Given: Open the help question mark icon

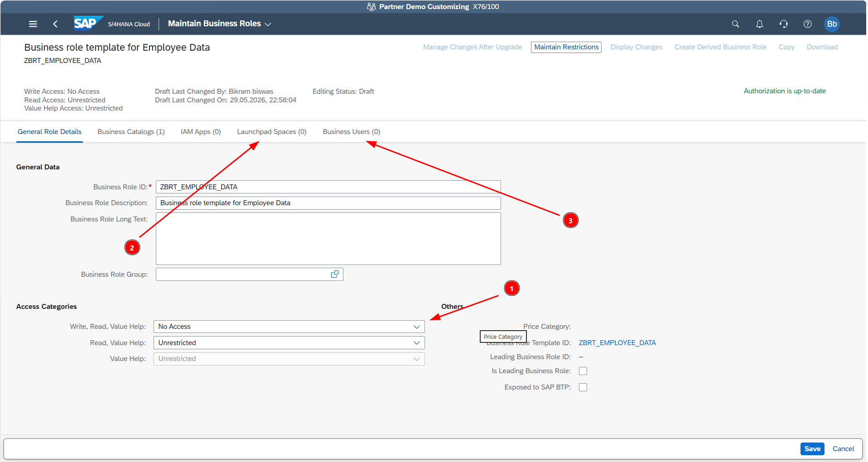Looking at the screenshot, I should [x=808, y=24].
